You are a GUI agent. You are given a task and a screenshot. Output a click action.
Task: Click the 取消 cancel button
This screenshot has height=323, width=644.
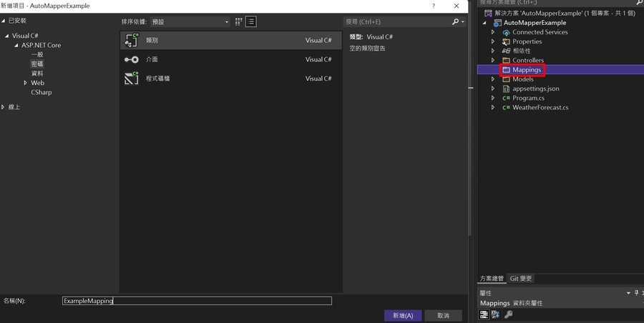(443, 315)
